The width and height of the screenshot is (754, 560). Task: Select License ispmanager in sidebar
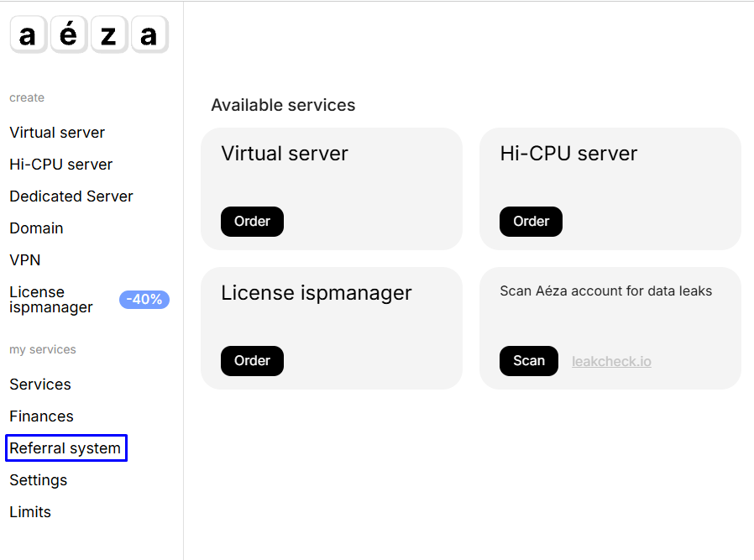(50, 300)
